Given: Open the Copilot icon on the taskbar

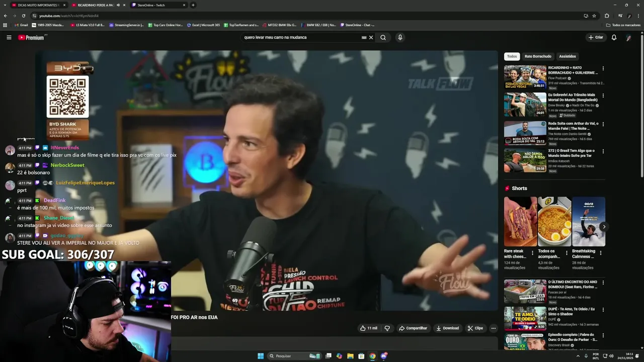Looking at the screenshot, I should pos(339,356).
